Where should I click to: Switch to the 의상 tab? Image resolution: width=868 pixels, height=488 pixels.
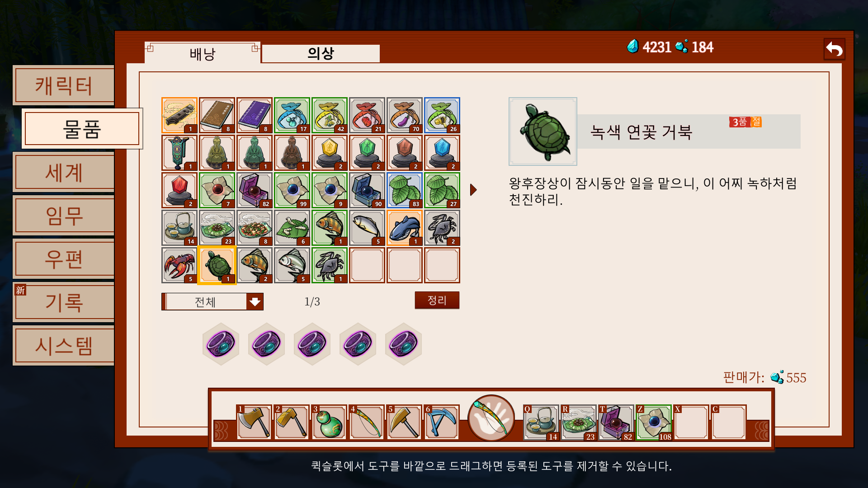(x=321, y=53)
